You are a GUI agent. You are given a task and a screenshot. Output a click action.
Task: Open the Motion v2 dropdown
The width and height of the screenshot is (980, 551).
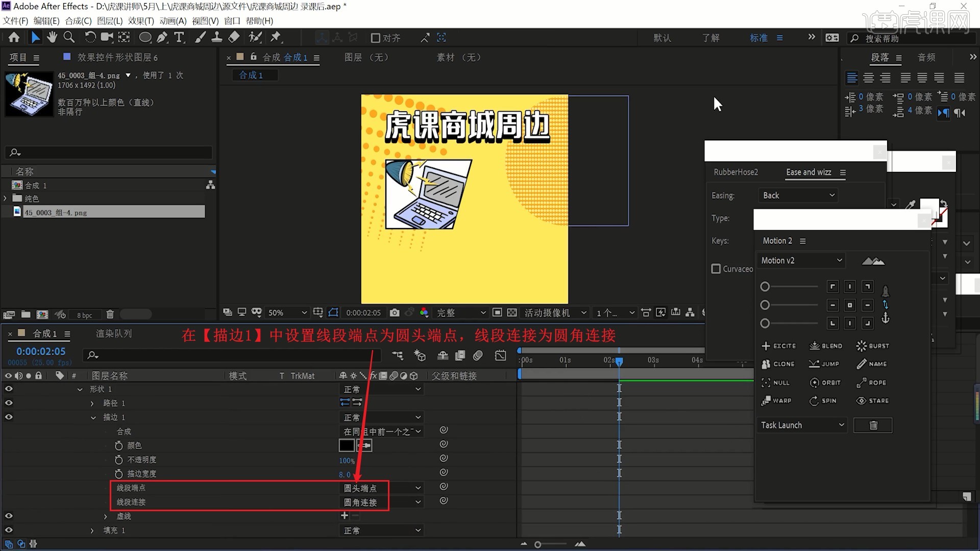pyautogui.click(x=801, y=260)
